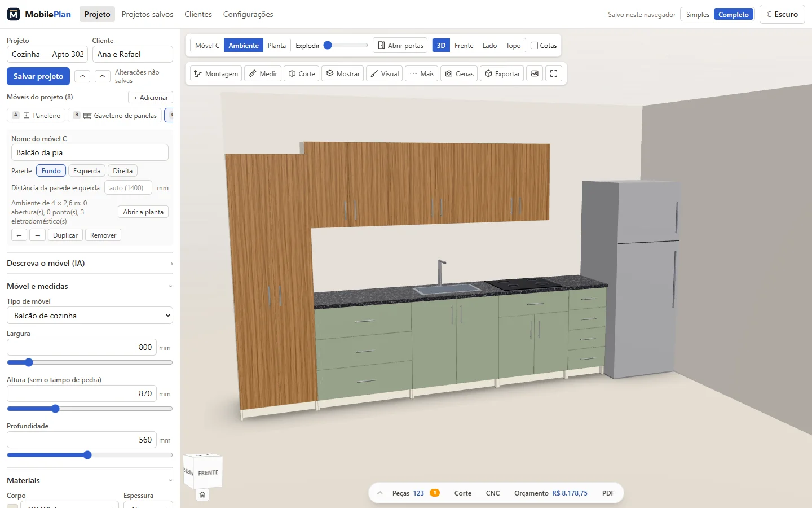This screenshot has height=508, width=812.
Task: Switch to Simples mode
Action: (x=698, y=15)
